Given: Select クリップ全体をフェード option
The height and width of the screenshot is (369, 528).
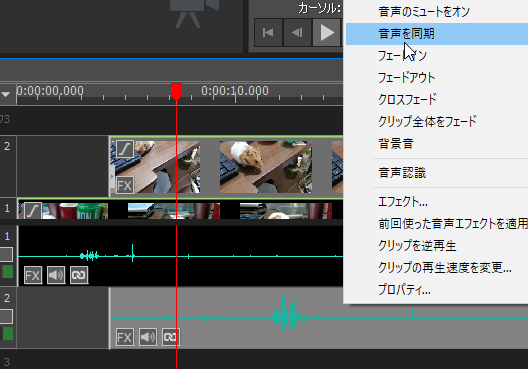Looking at the screenshot, I should coord(437,121).
